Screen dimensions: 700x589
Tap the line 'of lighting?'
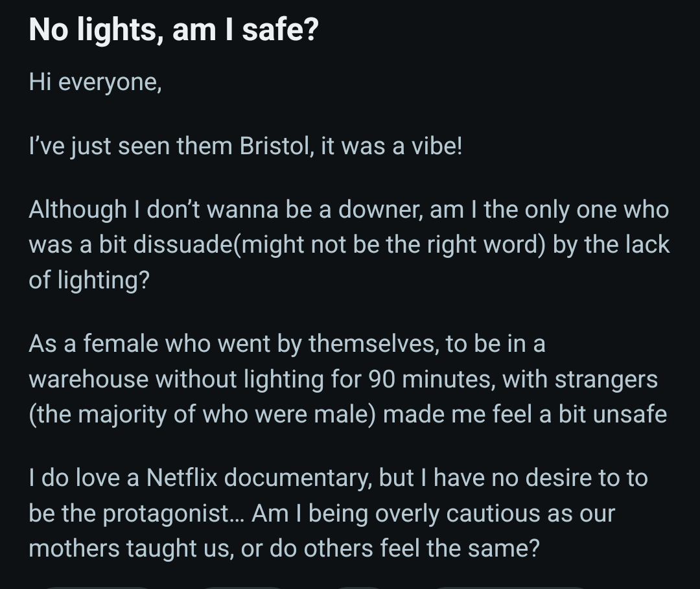(x=89, y=280)
